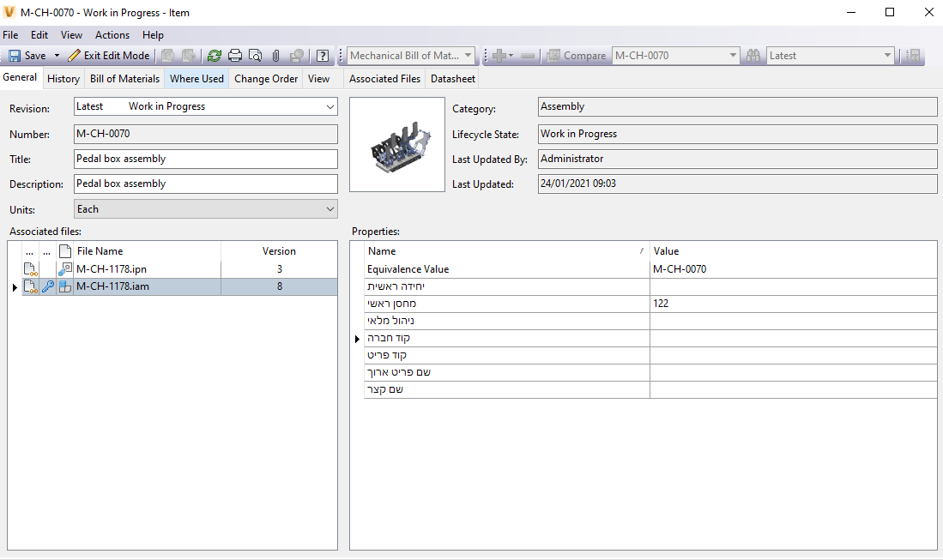
Task: Click the second greyed document icon before the refresh icon
Action: (x=188, y=56)
